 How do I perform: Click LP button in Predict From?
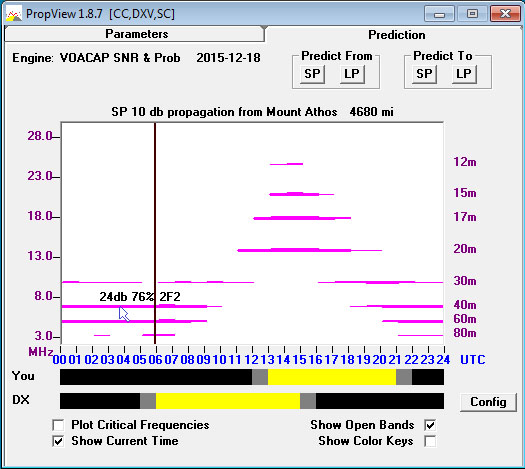click(x=352, y=74)
